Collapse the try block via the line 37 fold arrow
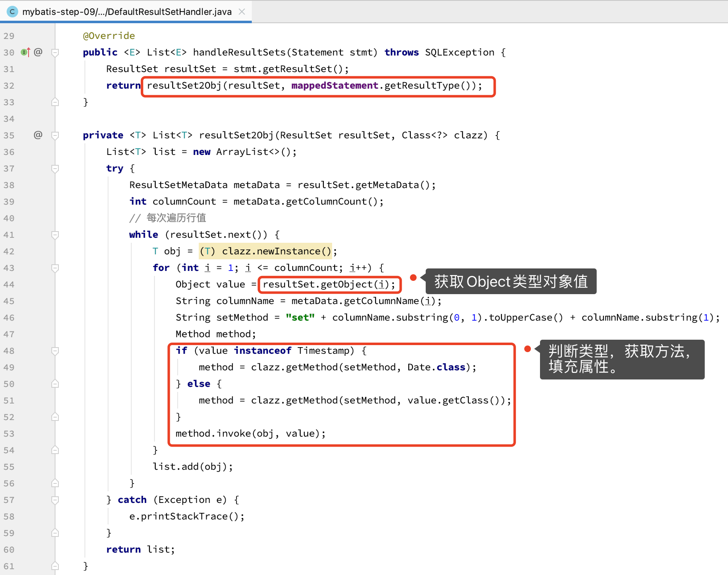The width and height of the screenshot is (728, 575). (55, 168)
